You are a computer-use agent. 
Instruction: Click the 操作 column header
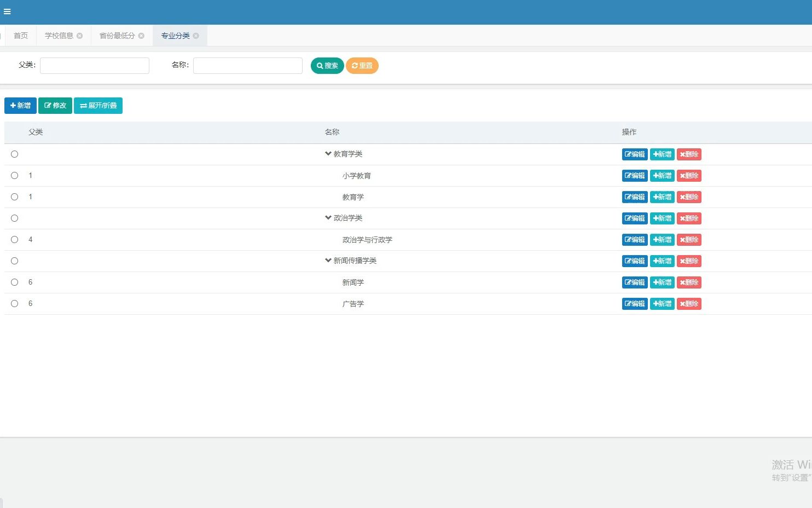pos(629,132)
